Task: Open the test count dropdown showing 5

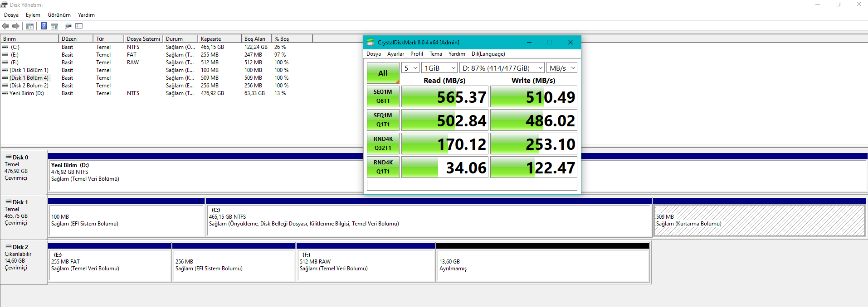Action: tap(410, 68)
